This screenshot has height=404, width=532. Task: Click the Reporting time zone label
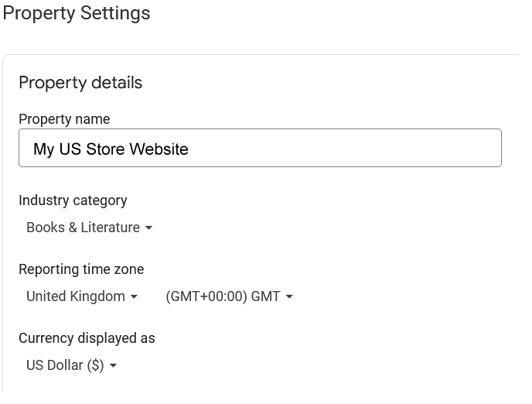pos(81,269)
